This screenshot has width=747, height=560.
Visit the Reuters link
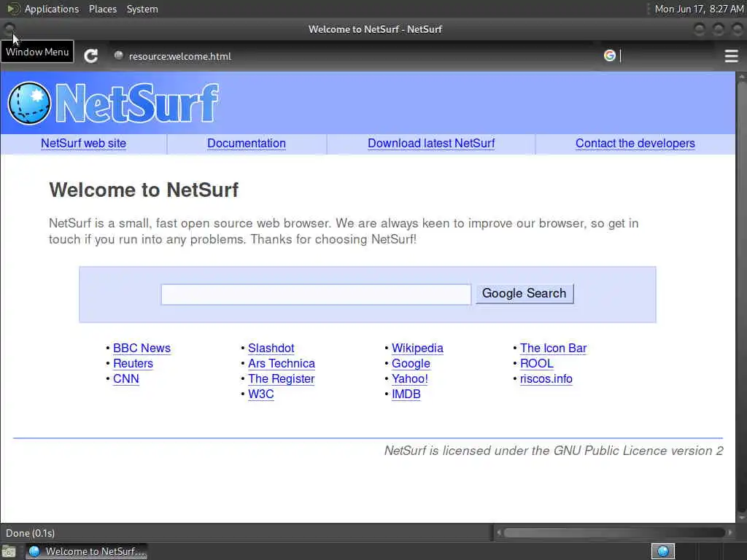click(133, 363)
